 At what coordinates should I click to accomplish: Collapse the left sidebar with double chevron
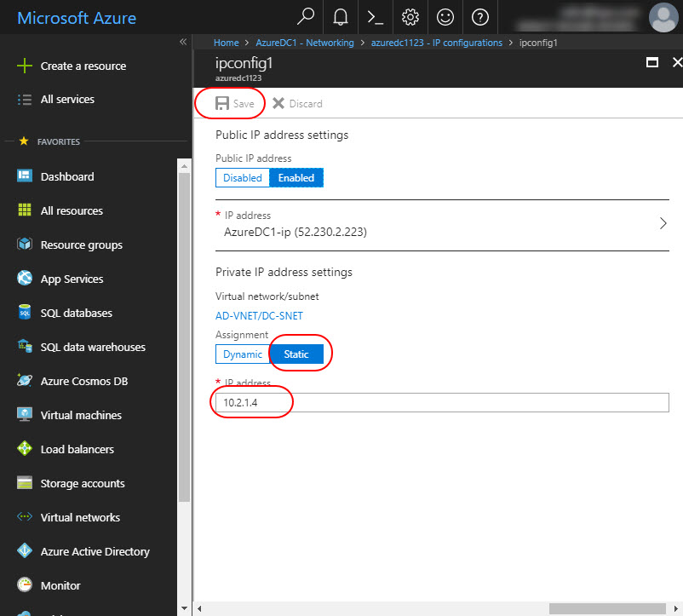coord(183,42)
